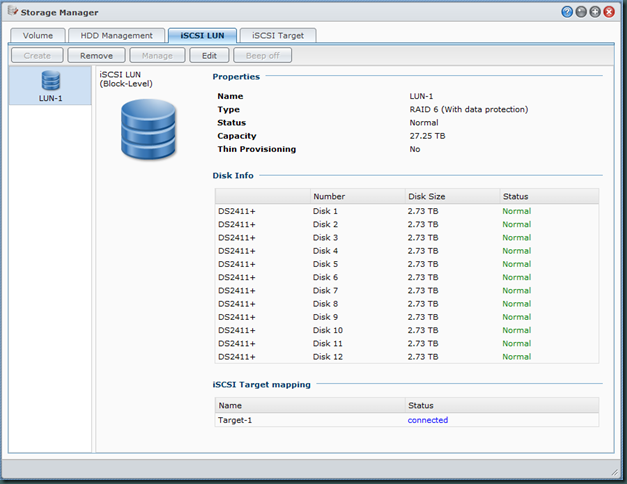Screen dimensions: 627x484
Task: Click the Beep off button
Action: click(x=262, y=56)
